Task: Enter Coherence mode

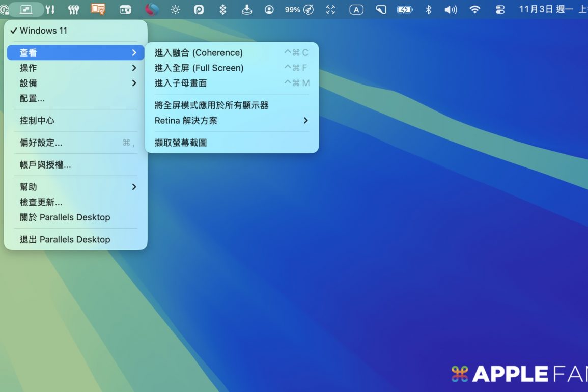Action: pyautogui.click(x=199, y=52)
